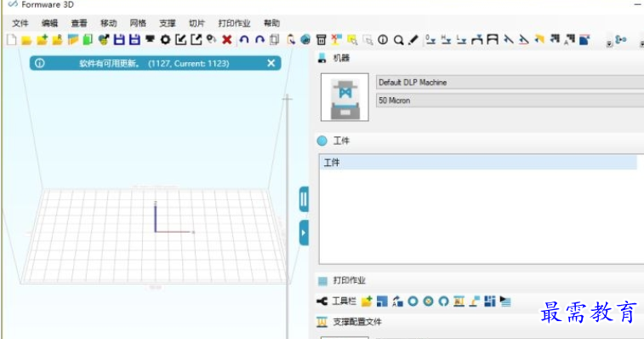Open the 文件 menu
This screenshot has height=339, width=644.
point(20,24)
